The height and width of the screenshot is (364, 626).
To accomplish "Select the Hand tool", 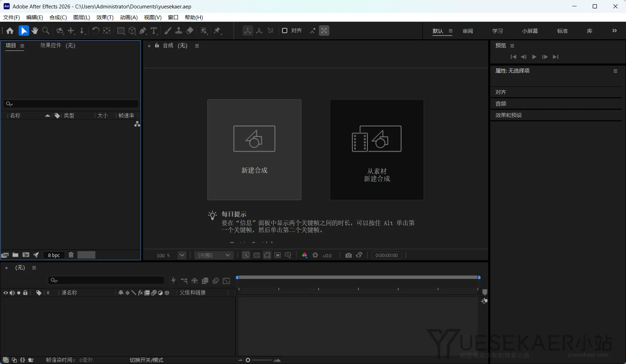I will coord(35,31).
